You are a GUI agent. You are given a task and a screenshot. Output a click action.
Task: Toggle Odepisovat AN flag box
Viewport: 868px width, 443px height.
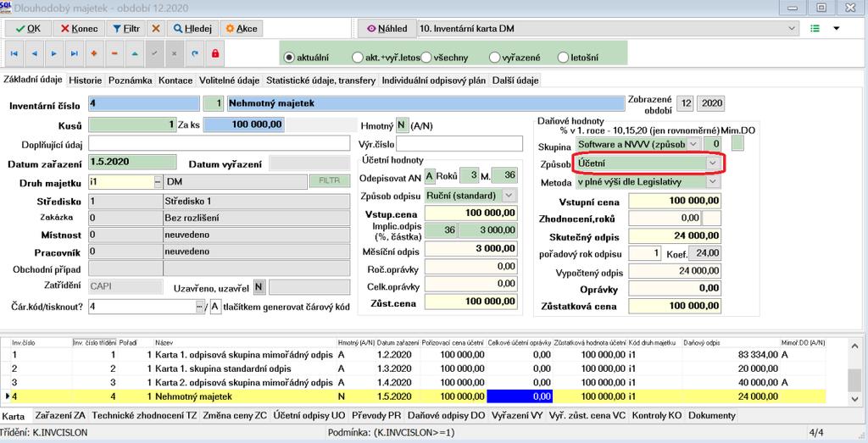click(x=430, y=176)
